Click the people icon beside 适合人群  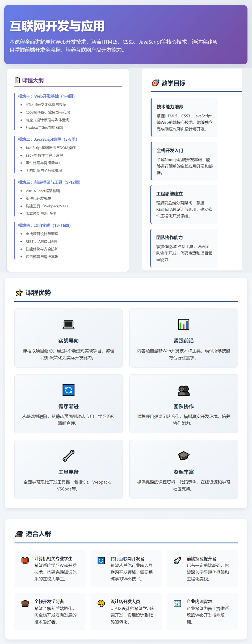click(x=19, y=534)
